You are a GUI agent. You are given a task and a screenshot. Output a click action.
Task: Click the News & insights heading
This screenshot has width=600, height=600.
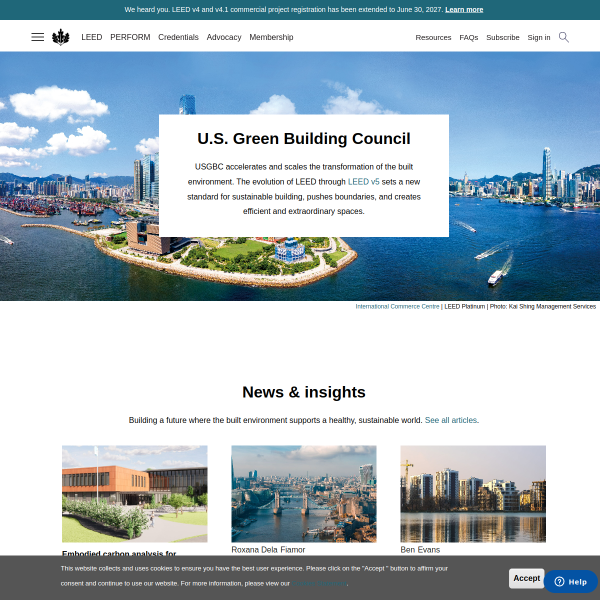click(x=304, y=392)
